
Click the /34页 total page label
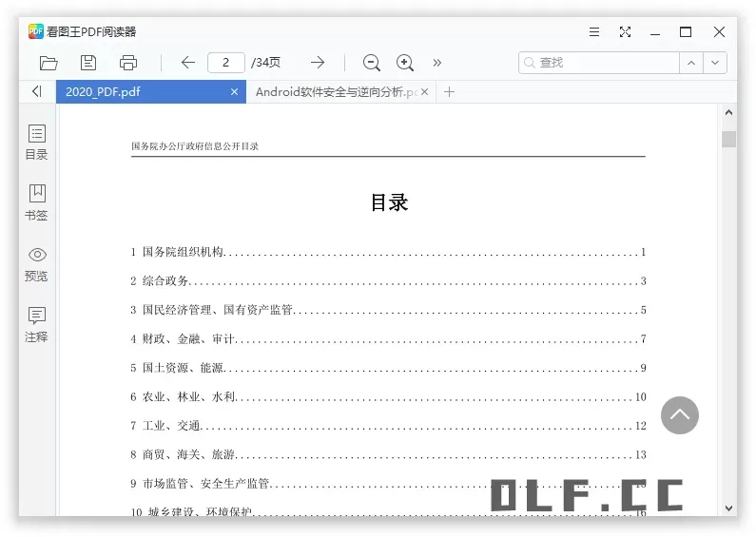[265, 63]
